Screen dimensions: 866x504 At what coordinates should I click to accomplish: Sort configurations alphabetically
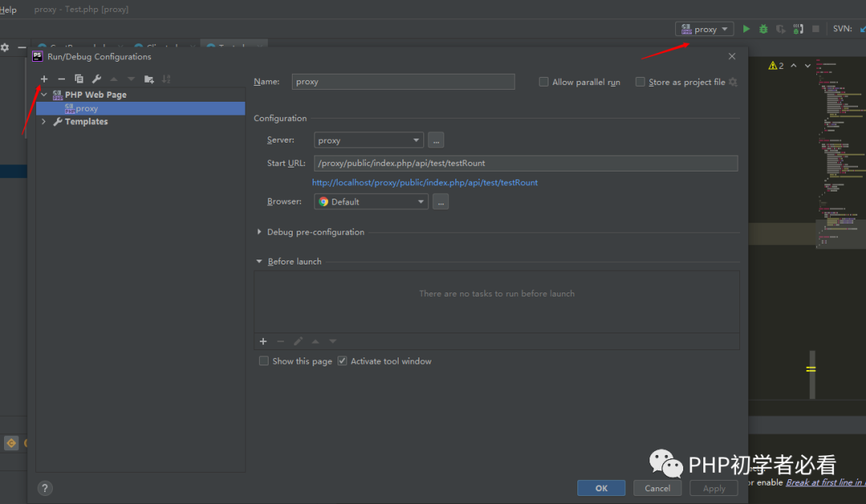(x=166, y=79)
